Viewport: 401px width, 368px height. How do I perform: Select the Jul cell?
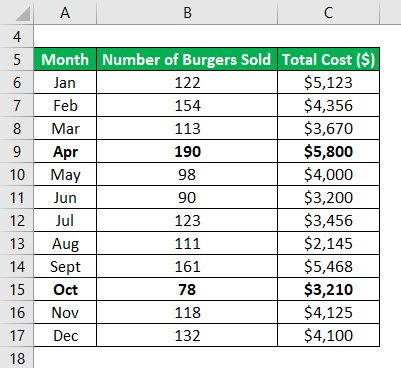[x=65, y=220]
